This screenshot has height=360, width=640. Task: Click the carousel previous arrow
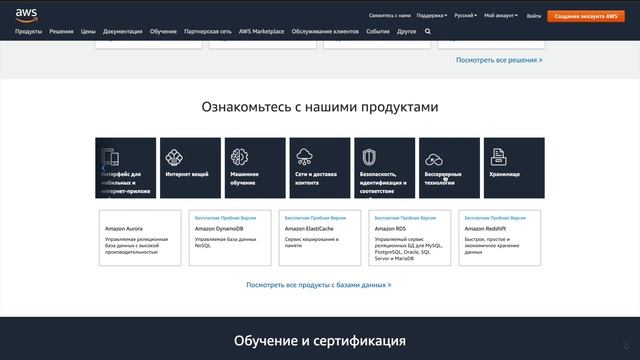click(103, 168)
